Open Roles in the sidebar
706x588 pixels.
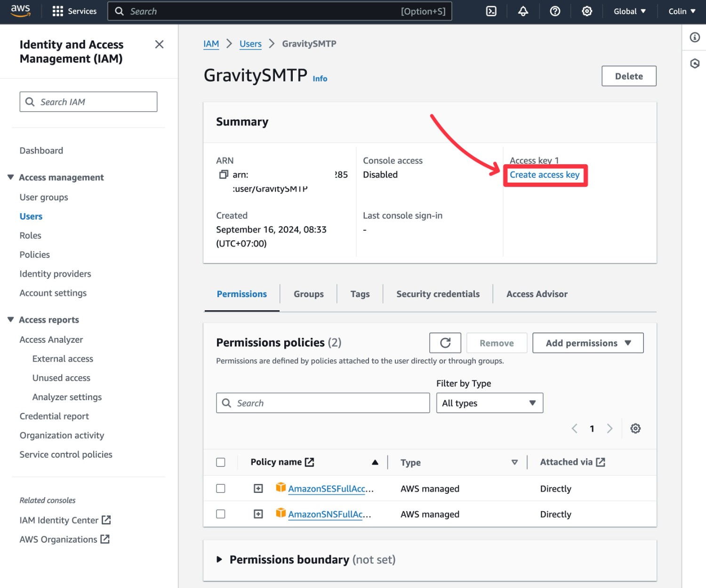click(x=31, y=235)
